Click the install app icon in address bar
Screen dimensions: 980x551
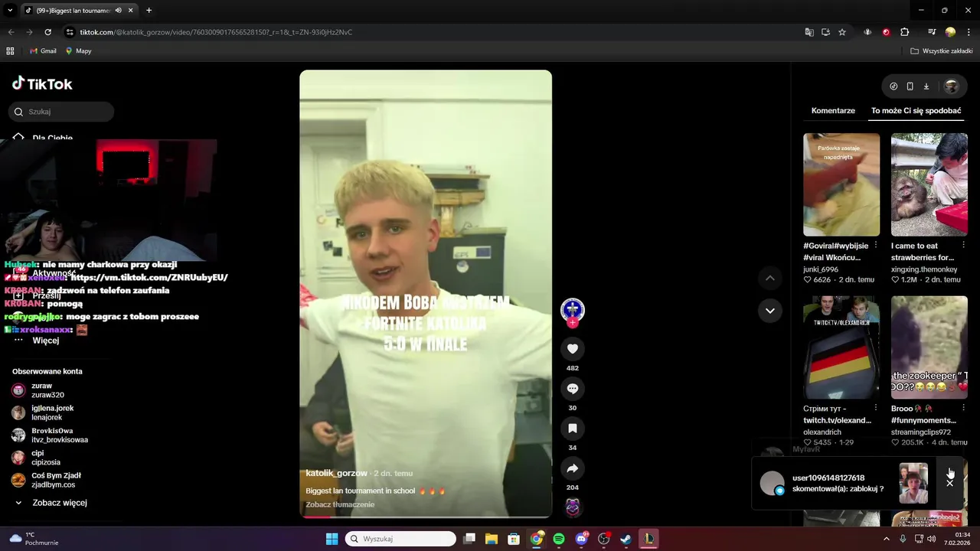tap(825, 32)
